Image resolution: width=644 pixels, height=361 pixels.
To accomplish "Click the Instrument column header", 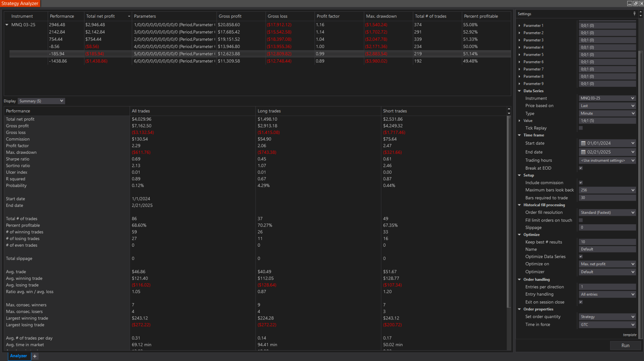I will tap(25, 16).
